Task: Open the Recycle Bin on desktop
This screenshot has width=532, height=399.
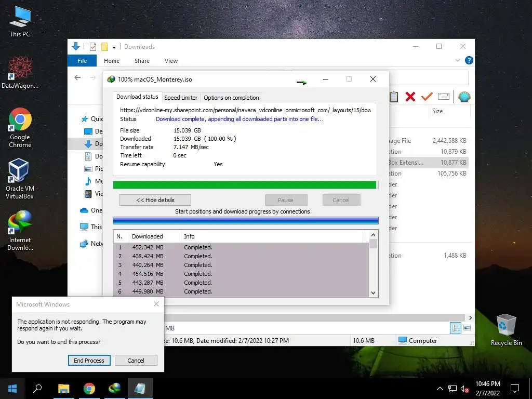Action: [x=506, y=330]
